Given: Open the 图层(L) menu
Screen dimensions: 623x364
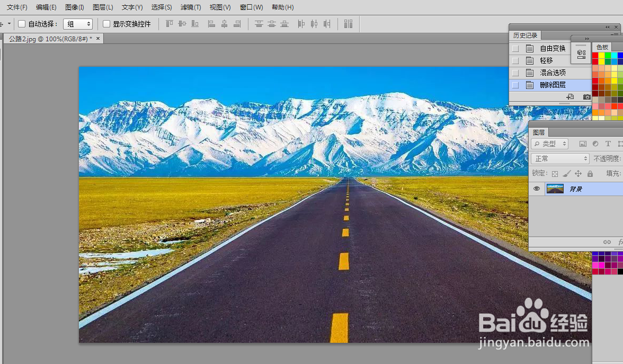Looking at the screenshot, I should coord(103,7).
